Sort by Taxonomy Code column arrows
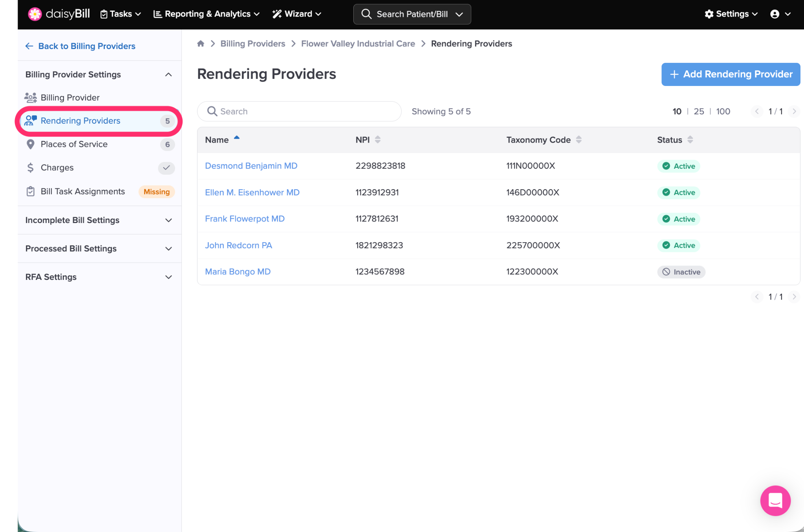804x532 pixels. (x=579, y=140)
